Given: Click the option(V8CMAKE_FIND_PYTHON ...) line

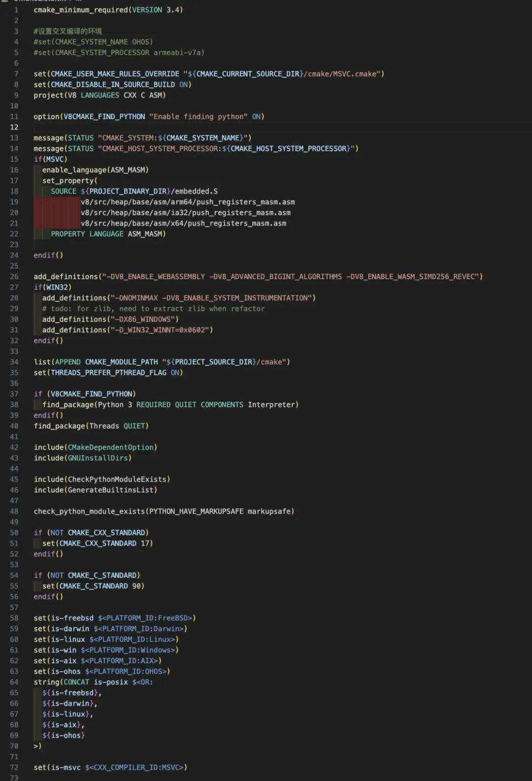Looking at the screenshot, I should [149, 116].
